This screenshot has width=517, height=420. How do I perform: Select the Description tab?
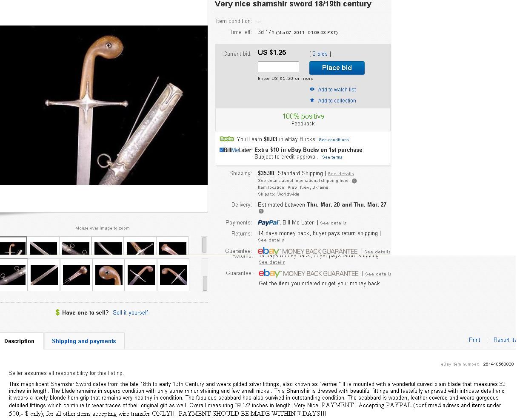point(19,341)
